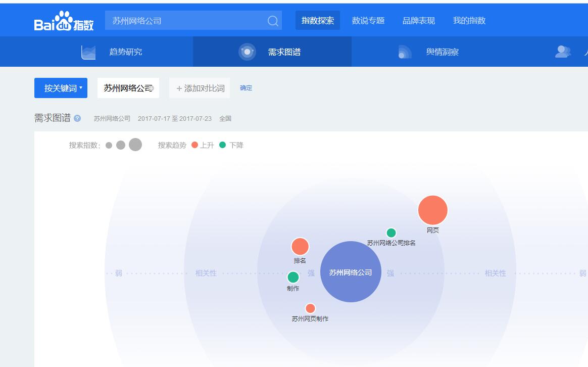The width and height of the screenshot is (588, 367).
Task: Select the large orange 网页 bubble
Action: pyautogui.click(x=433, y=210)
